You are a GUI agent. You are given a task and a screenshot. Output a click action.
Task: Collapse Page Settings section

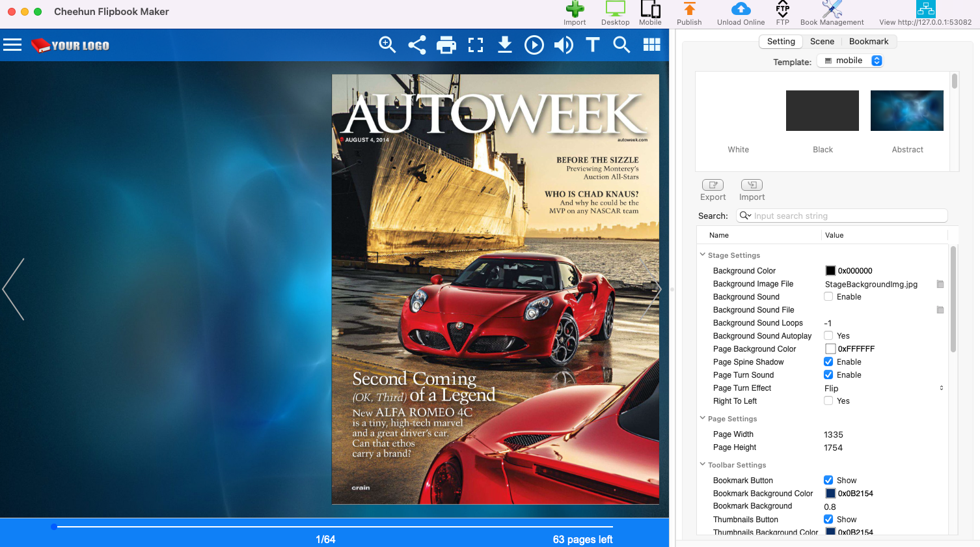tap(703, 418)
